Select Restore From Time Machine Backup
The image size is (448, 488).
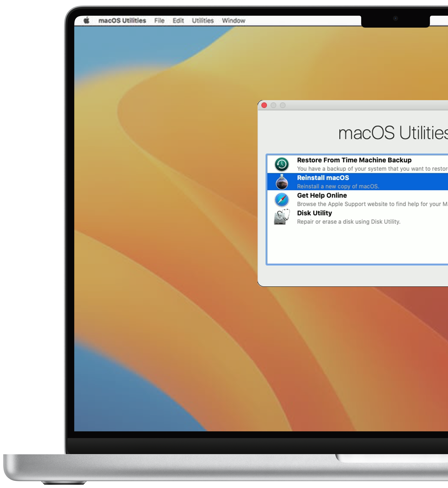tap(357, 164)
